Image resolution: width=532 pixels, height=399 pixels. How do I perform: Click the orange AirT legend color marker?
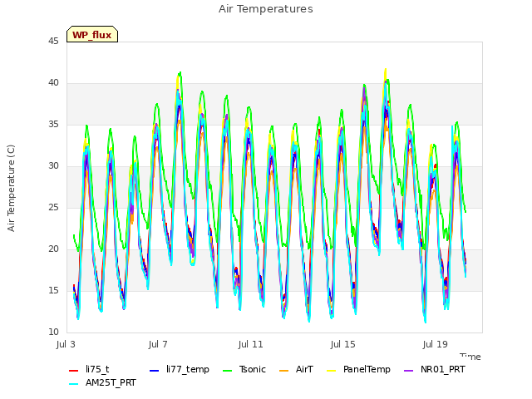coord(284,371)
